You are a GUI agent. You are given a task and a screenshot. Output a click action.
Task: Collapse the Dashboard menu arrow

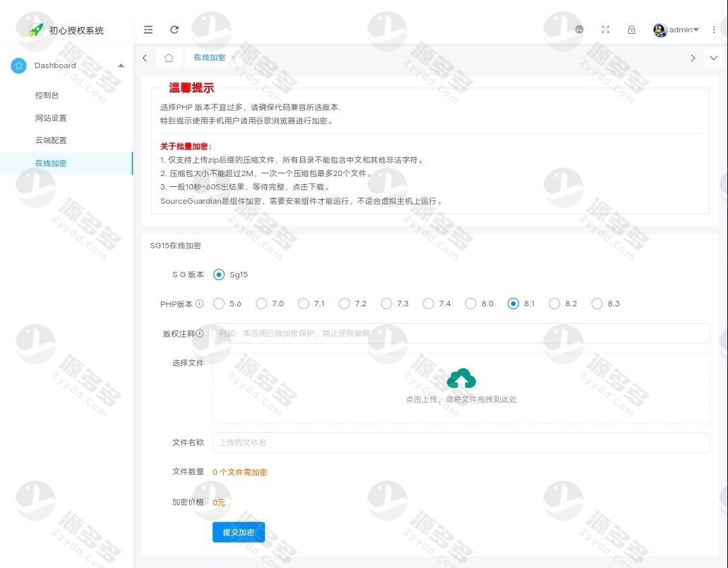tap(121, 65)
